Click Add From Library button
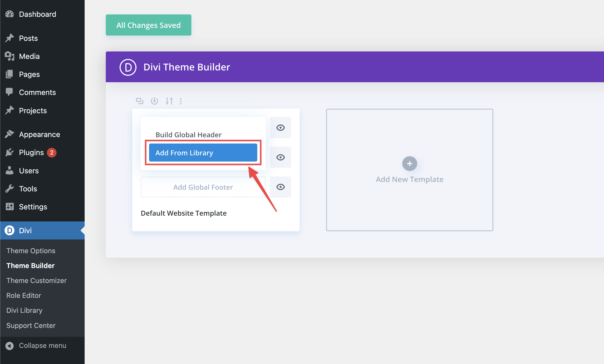This screenshot has width=604, height=364. (203, 152)
